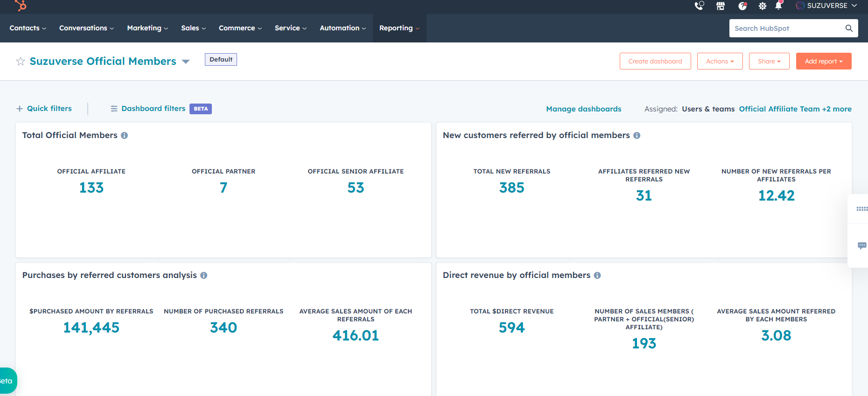This screenshot has height=396, width=868.
Task: Expand the Suzuverse Official Members dashboard switcher
Action: tap(186, 62)
